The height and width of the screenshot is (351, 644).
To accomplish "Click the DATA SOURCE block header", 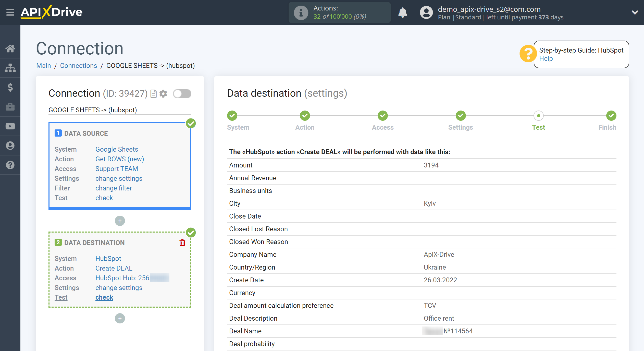I will (x=86, y=134).
